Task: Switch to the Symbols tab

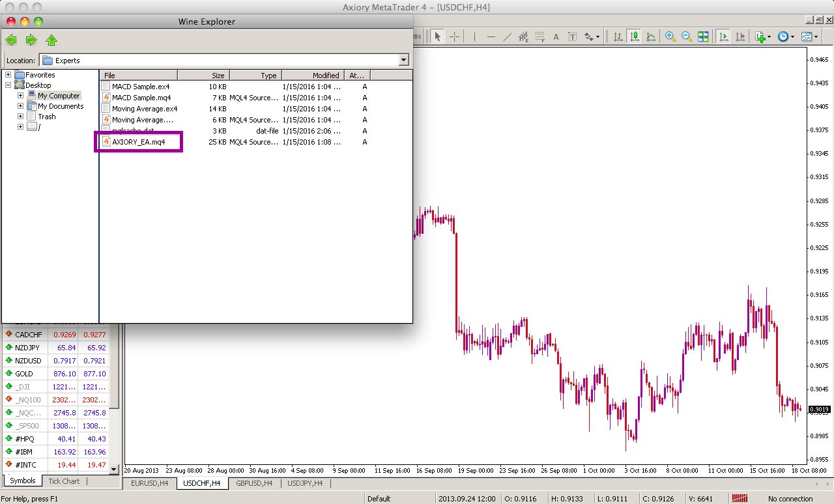Action: tap(23, 481)
